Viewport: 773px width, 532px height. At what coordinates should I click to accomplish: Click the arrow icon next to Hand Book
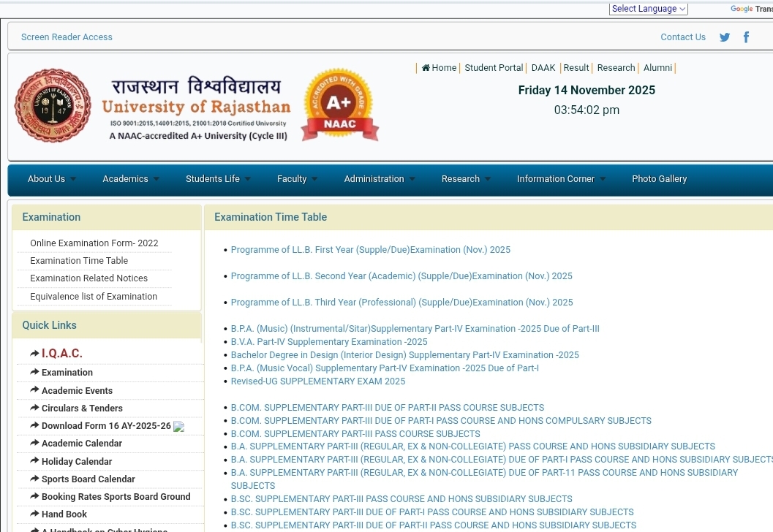[x=34, y=514]
